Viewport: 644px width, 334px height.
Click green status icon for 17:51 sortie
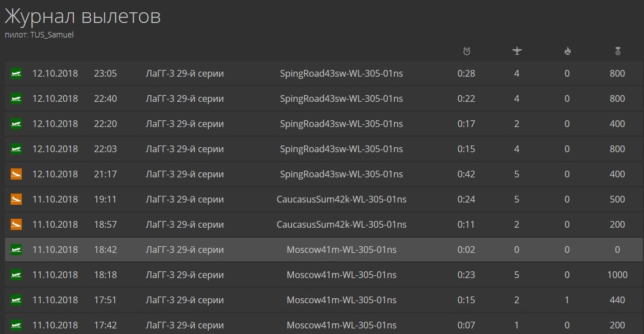coord(16,300)
